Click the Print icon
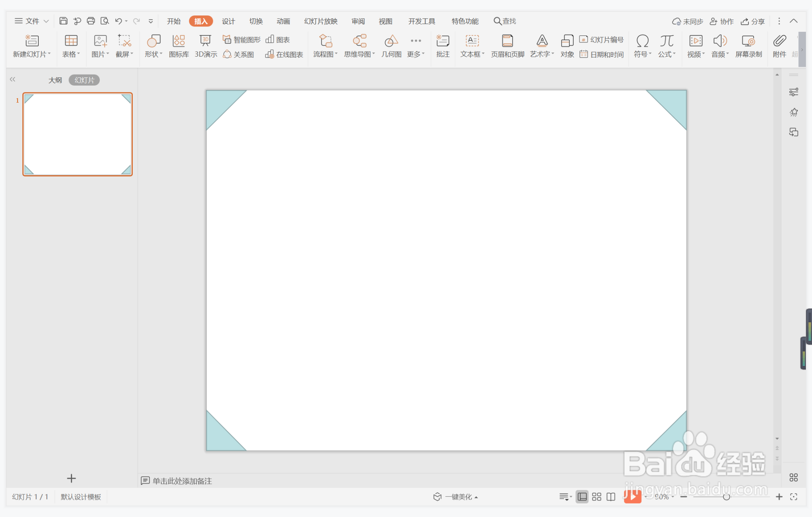Screen dimensions: 812x517 pyautogui.click(x=91, y=21)
